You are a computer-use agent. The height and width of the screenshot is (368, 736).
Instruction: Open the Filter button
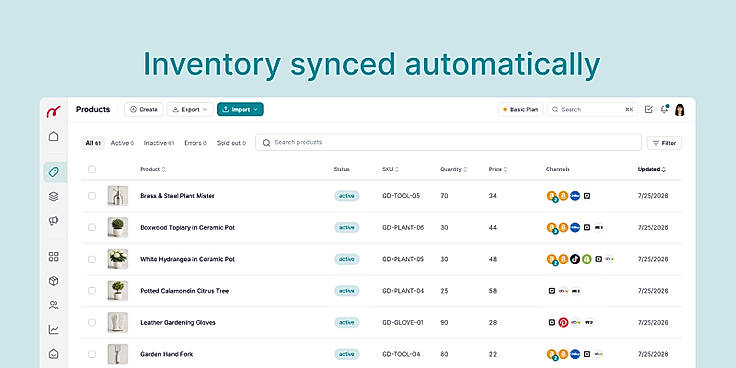pos(664,143)
